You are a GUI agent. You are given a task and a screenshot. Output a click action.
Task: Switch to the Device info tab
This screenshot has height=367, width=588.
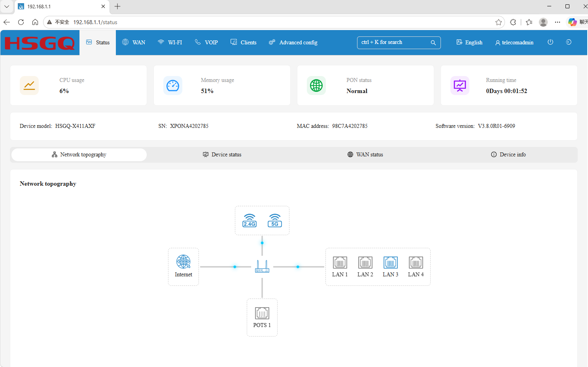pyautogui.click(x=509, y=155)
